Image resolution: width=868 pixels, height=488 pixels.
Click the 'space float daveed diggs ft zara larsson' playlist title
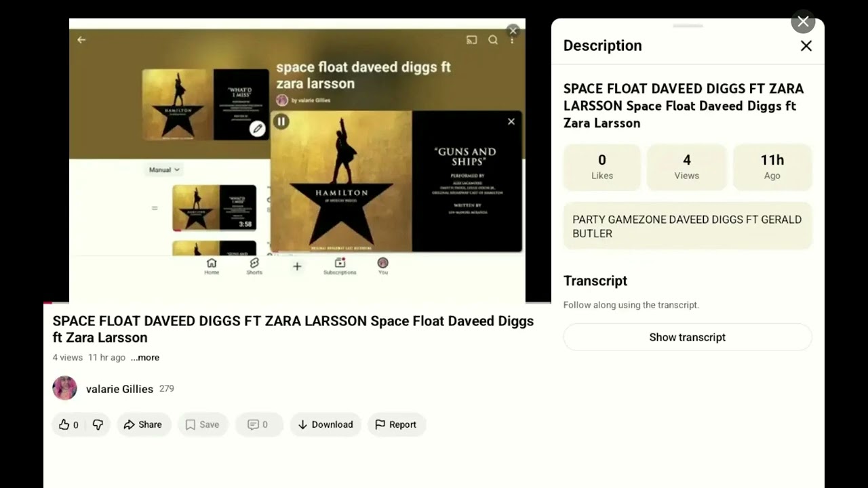point(363,75)
